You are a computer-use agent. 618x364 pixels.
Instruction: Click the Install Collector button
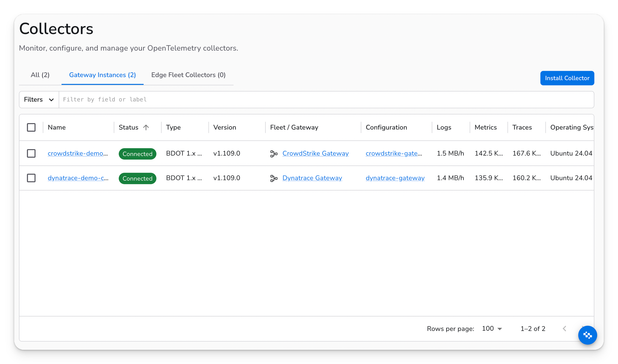pos(567,78)
